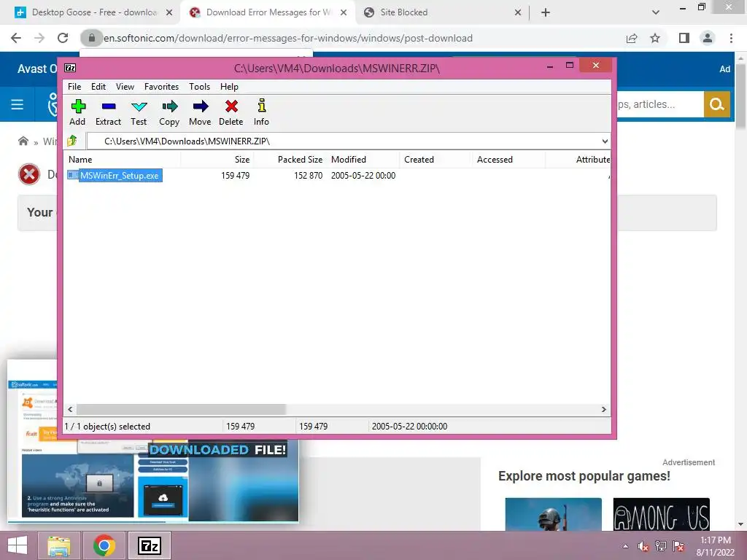Click the horizontal scrollbar right arrow

click(x=603, y=410)
